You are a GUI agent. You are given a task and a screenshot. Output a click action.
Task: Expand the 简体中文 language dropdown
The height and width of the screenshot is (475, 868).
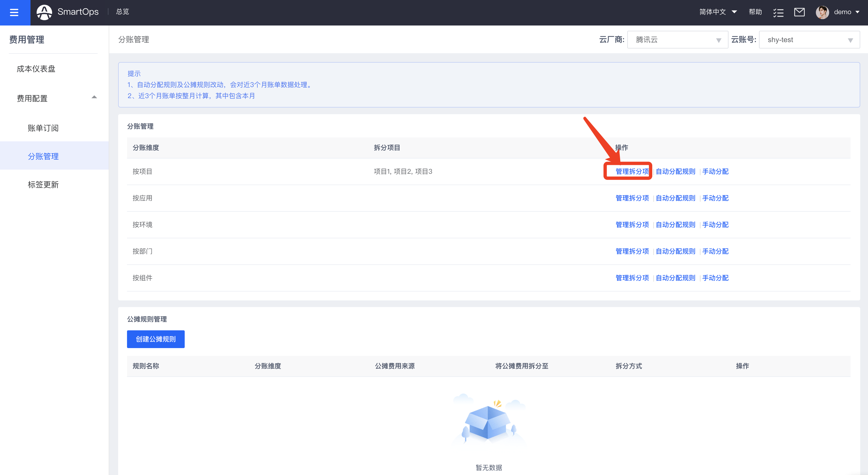718,12
